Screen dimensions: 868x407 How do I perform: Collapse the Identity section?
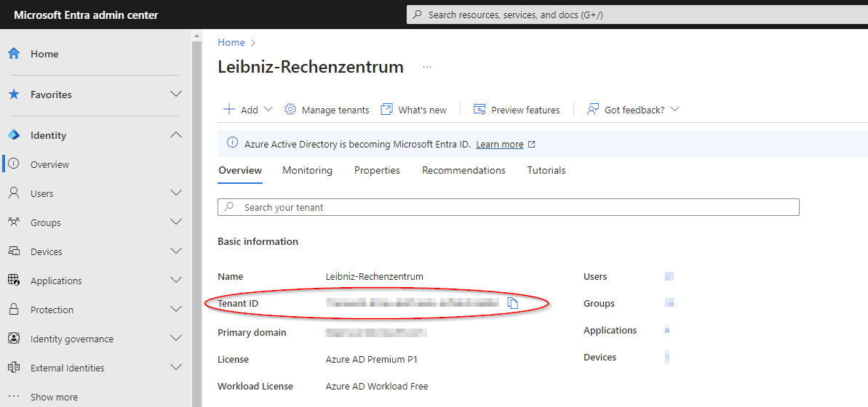[175, 135]
